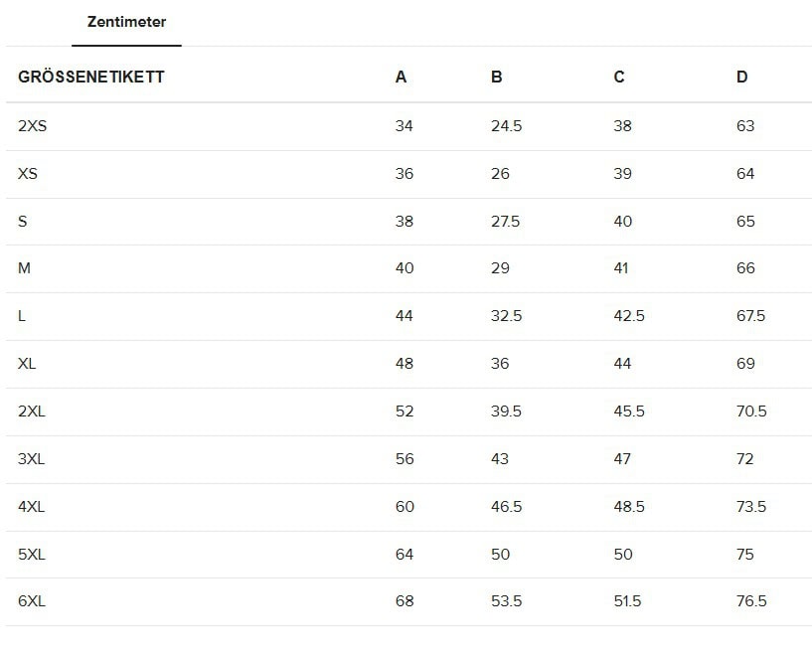Click the 67.5 value in L row
Screen dimensions: 812x658
tap(750, 316)
